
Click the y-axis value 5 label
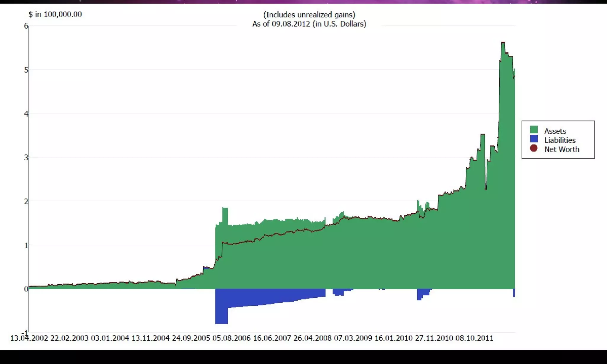pyautogui.click(x=26, y=70)
